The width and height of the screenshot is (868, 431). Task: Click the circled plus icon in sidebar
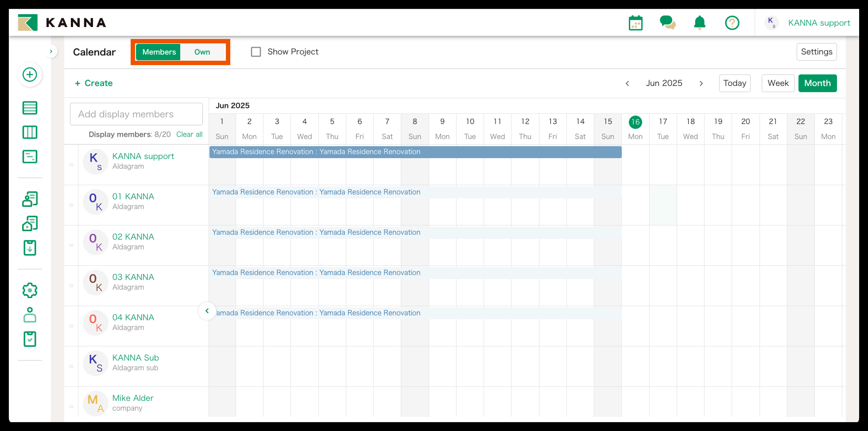coord(30,74)
